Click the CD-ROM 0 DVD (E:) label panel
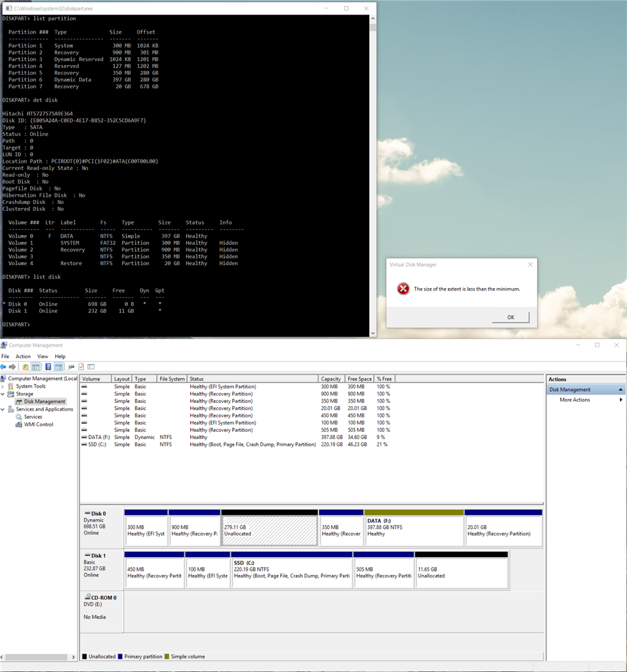The width and height of the screenshot is (627, 672). coord(102,612)
